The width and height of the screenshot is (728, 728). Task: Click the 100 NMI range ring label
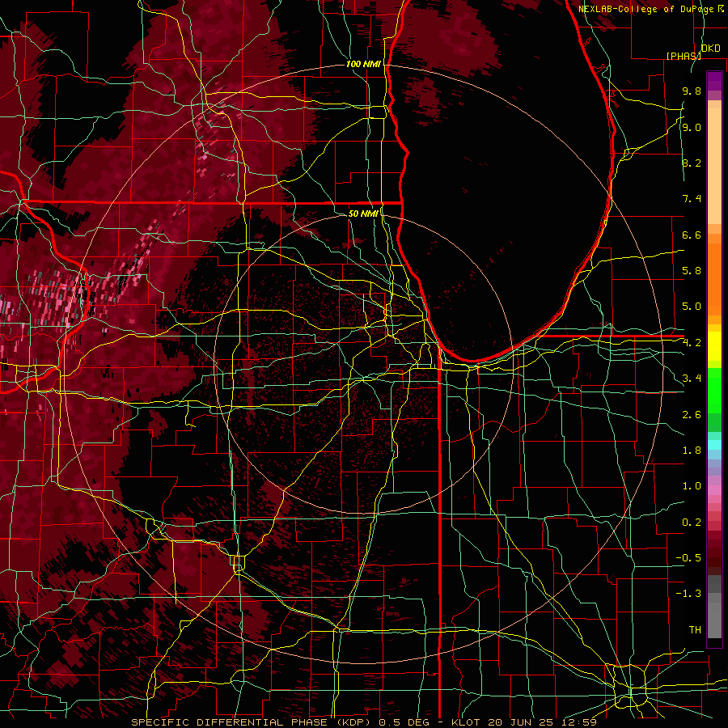(x=363, y=64)
